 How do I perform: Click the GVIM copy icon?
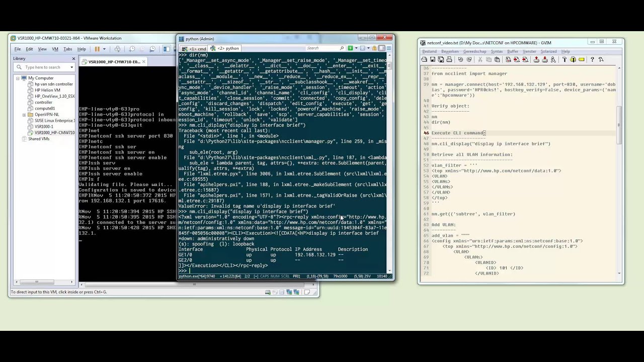(x=489, y=59)
